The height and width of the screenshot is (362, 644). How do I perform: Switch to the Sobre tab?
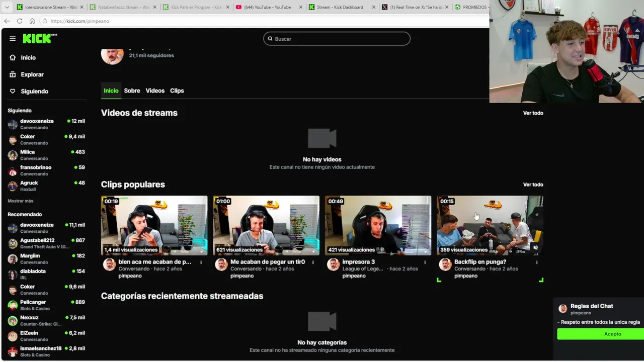click(x=132, y=90)
